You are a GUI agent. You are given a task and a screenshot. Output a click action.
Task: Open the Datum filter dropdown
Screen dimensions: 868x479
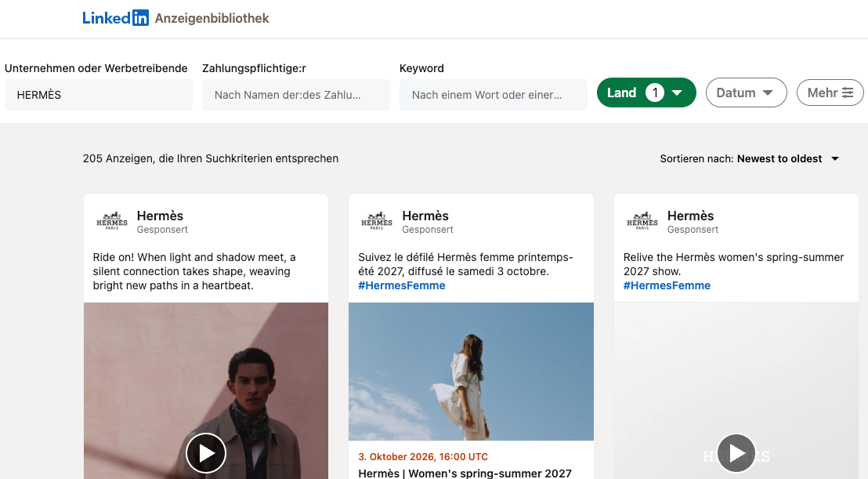click(747, 93)
